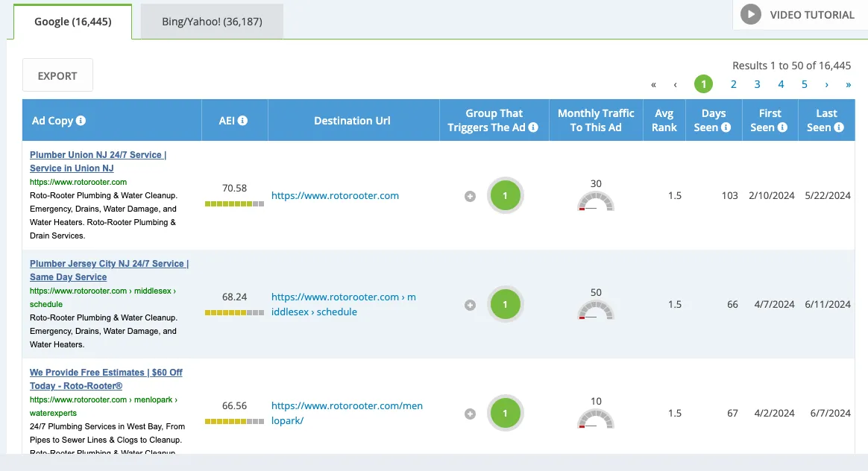Viewport: 868px width, 471px height.
Task: Click Days Seen value 66
Action: [x=732, y=304]
